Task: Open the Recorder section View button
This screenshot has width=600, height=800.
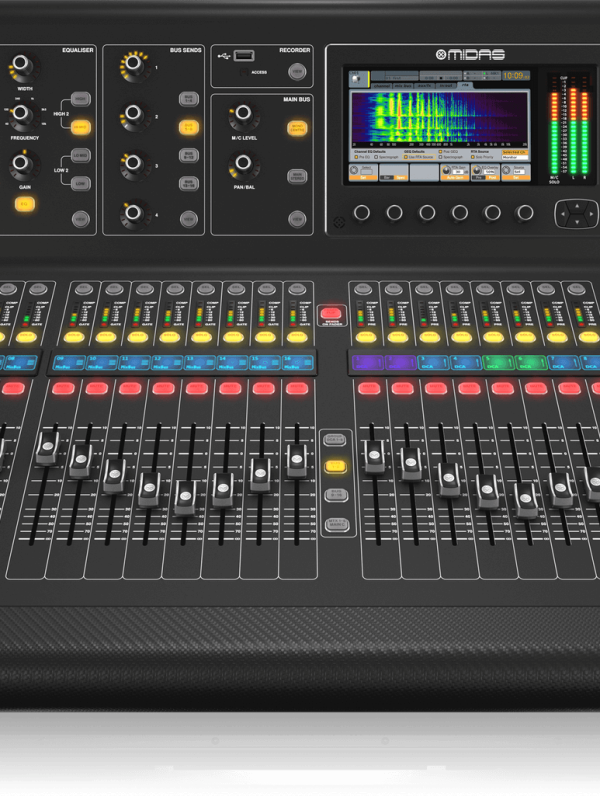Action: click(x=297, y=72)
